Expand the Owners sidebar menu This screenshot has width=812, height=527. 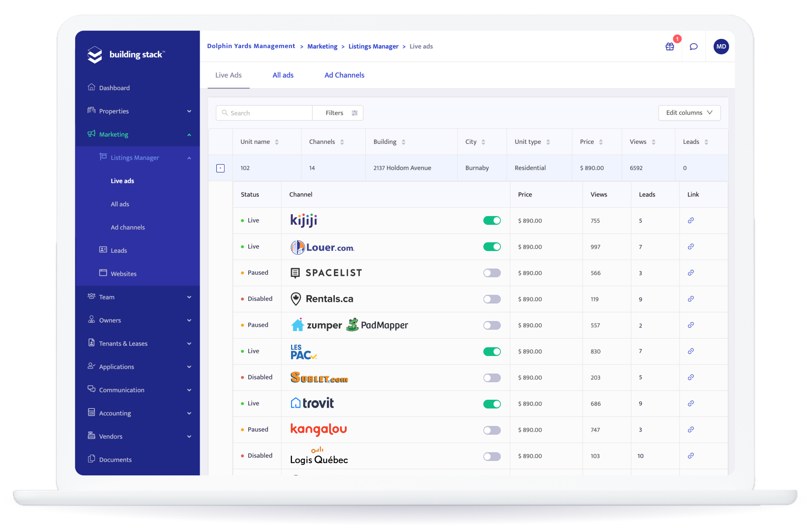[189, 320]
